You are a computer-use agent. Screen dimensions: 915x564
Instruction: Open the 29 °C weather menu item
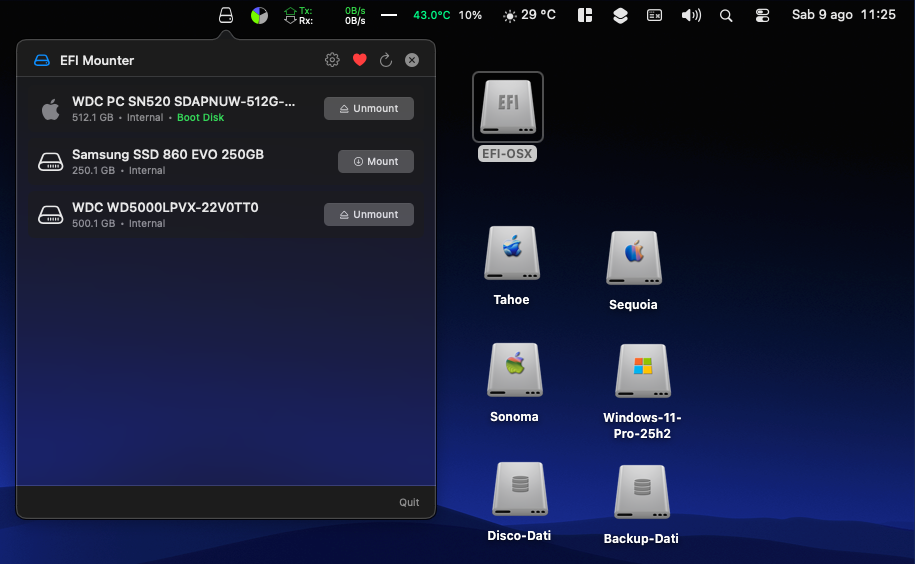point(529,15)
